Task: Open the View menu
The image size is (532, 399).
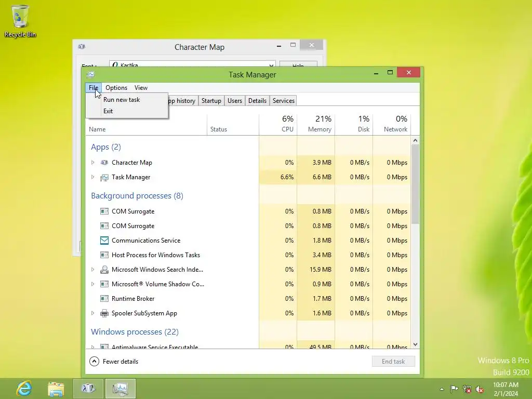Action: click(x=141, y=87)
